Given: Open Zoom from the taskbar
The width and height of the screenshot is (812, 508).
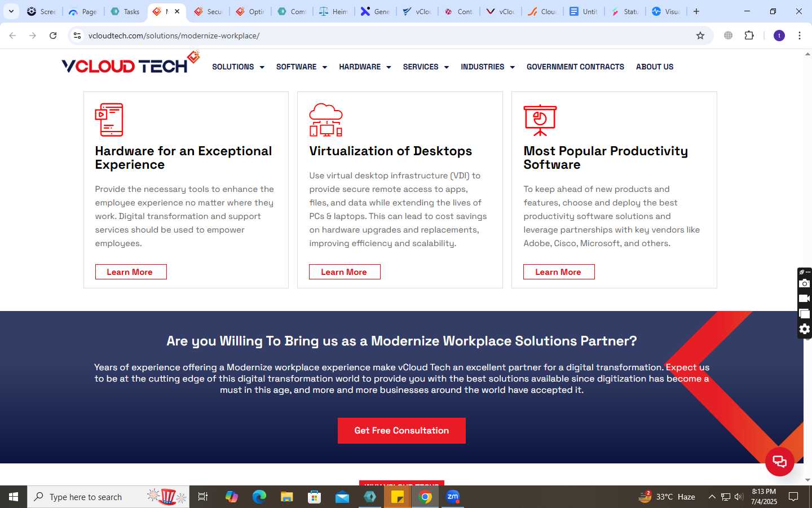Looking at the screenshot, I should [x=453, y=497].
